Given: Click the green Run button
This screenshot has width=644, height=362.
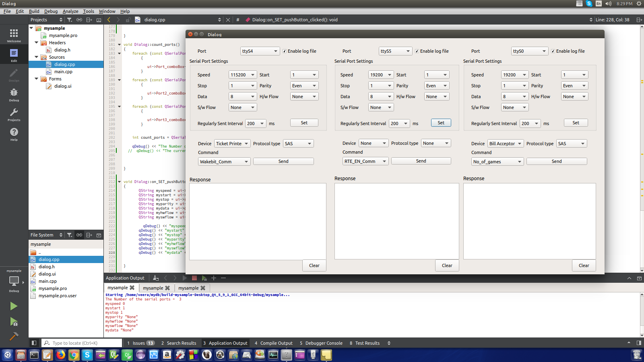Looking at the screenshot, I should [x=14, y=306].
